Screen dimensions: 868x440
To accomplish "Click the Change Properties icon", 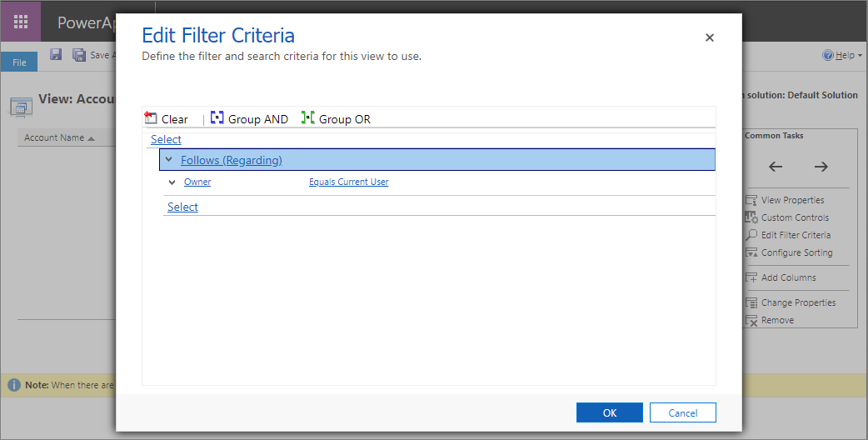I will pyautogui.click(x=751, y=302).
